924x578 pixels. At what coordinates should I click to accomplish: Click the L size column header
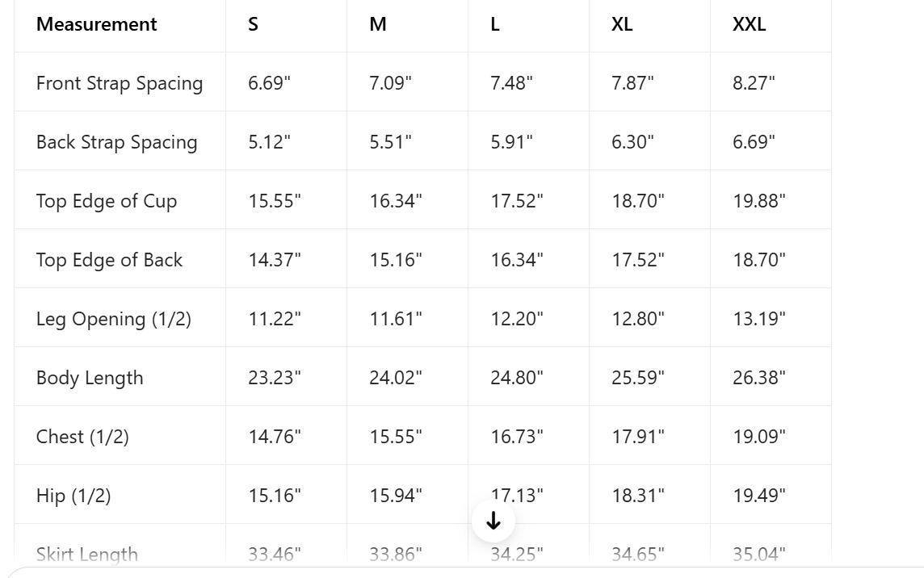[495, 24]
